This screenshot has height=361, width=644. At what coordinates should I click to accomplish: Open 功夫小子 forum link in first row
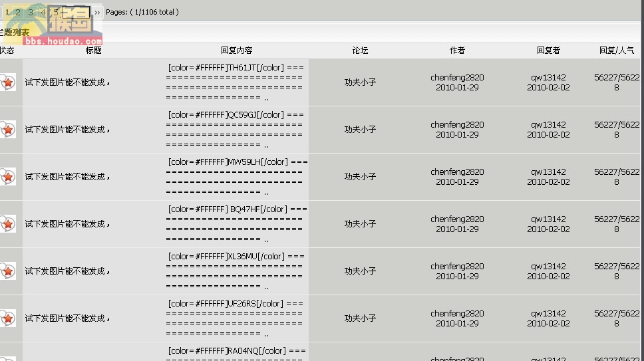(x=360, y=82)
